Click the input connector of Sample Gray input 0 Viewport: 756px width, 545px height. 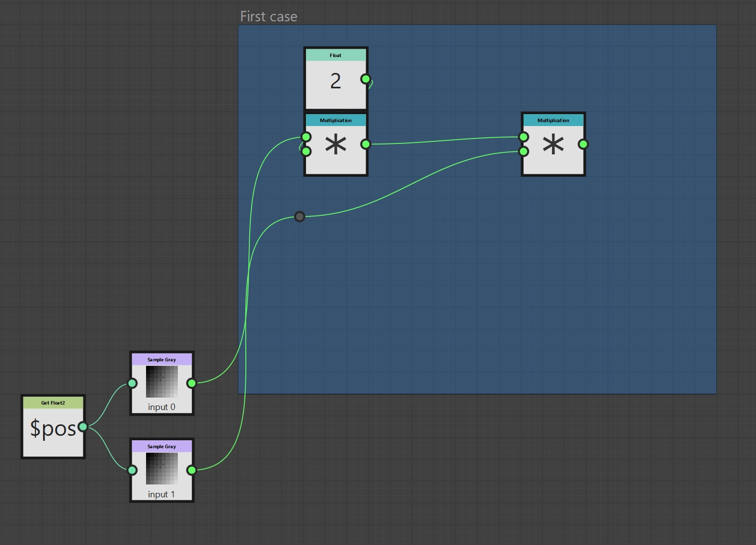[x=132, y=383]
